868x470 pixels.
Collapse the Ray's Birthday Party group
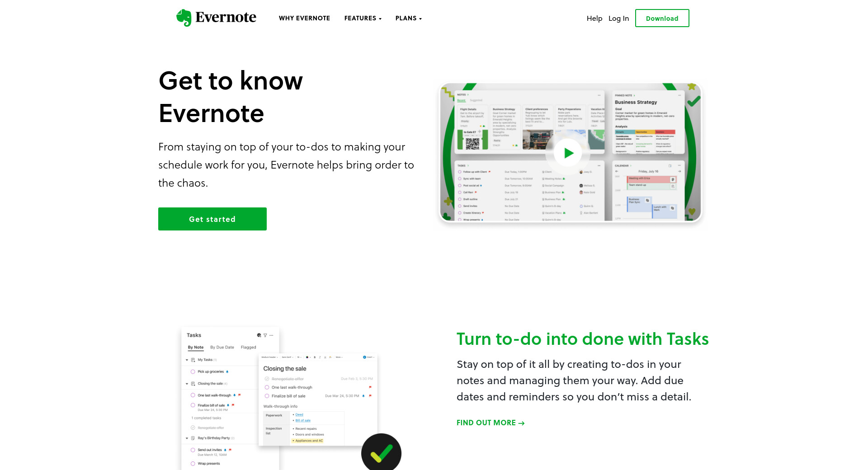187,438
